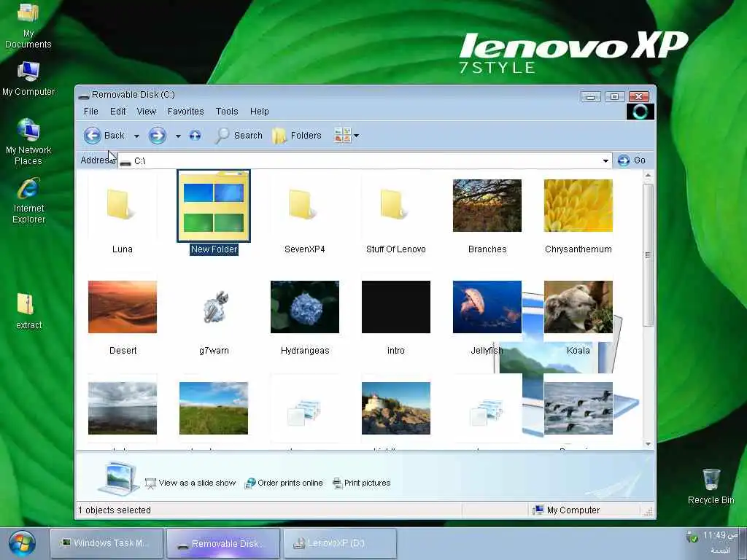Open the Forward history dropdown arrow

tap(178, 136)
